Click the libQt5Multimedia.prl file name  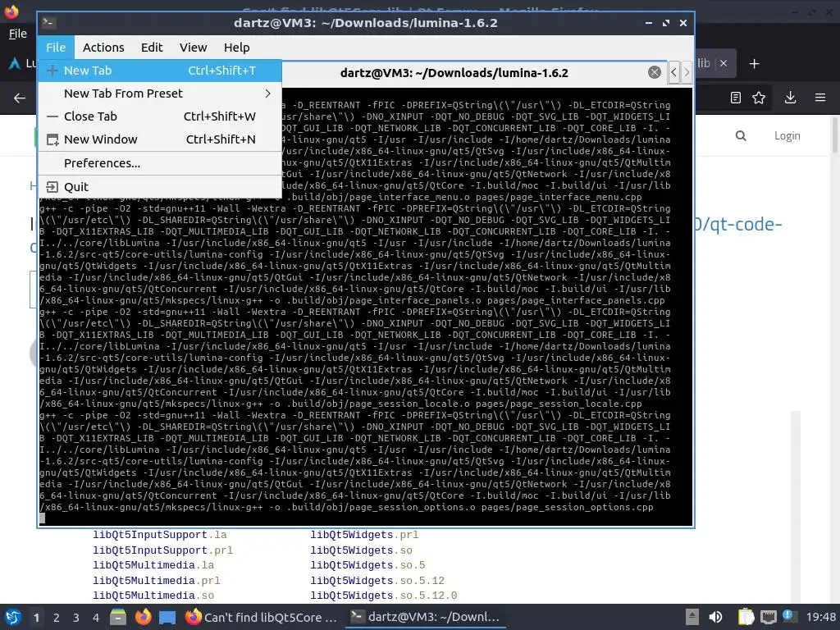pyautogui.click(x=157, y=581)
